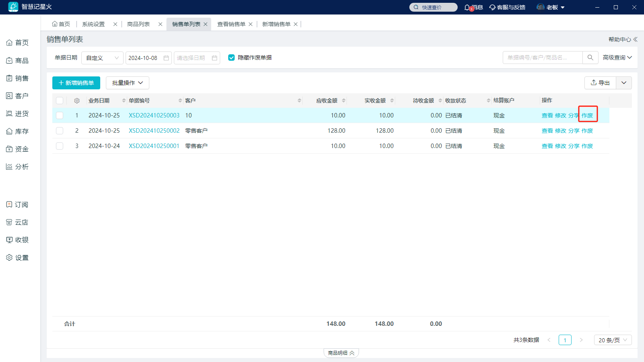The height and width of the screenshot is (362, 644).
Task: Open dropdown arrow next to 导出
Action: click(624, 83)
